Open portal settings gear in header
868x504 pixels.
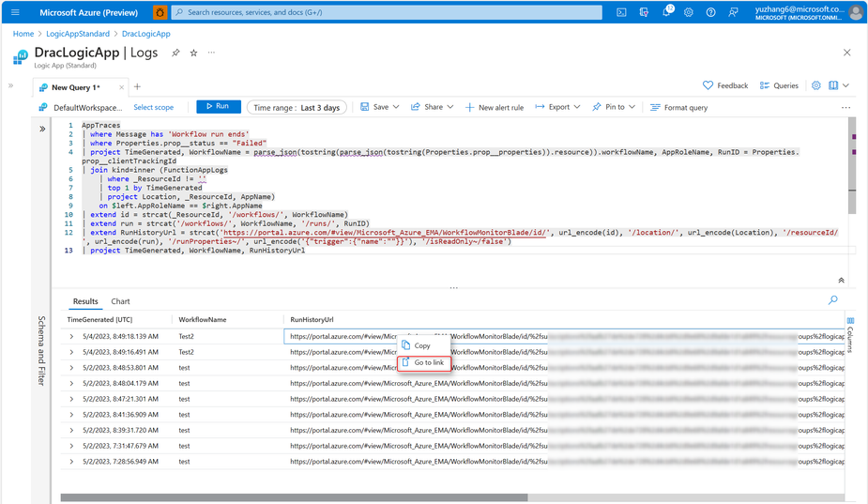tap(689, 12)
